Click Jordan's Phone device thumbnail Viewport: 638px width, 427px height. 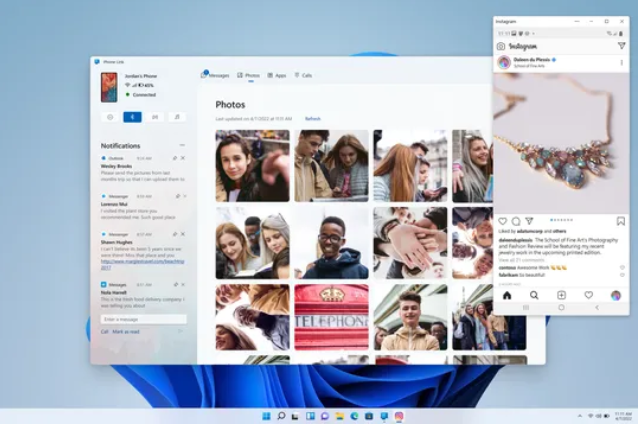(109, 87)
